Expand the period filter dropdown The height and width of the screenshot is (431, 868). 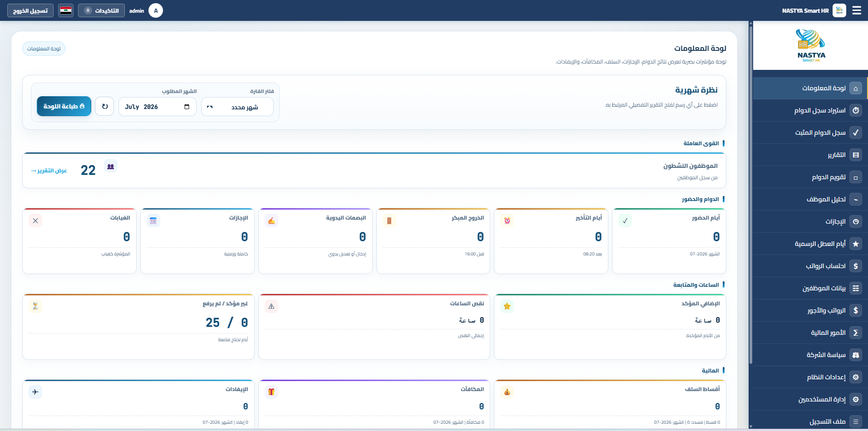(237, 107)
